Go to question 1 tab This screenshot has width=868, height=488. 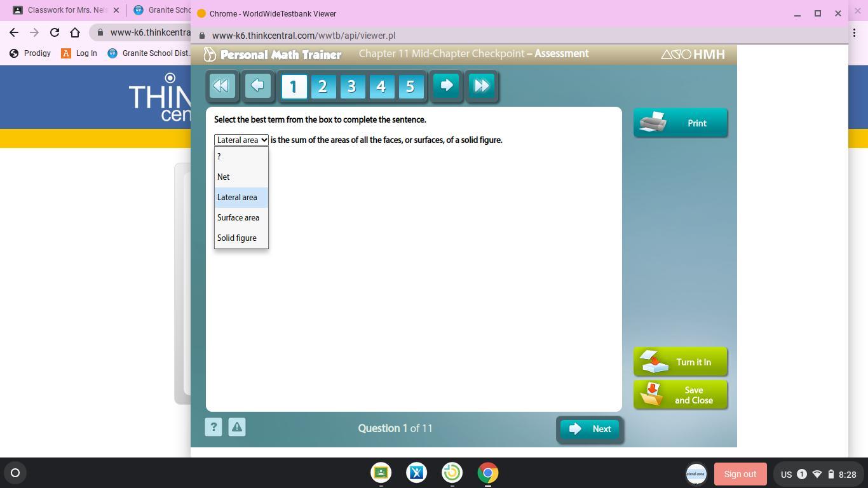pos(294,86)
